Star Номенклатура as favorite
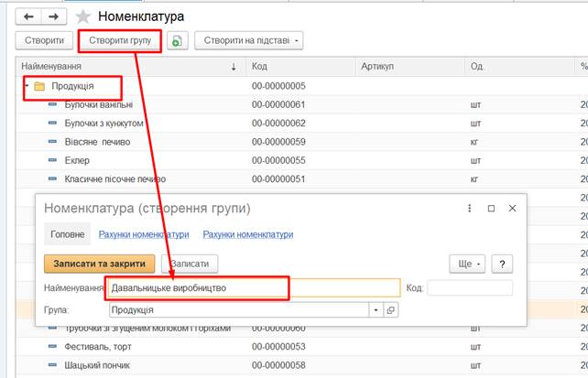Viewport: 588px width, 378px height. tap(83, 16)
